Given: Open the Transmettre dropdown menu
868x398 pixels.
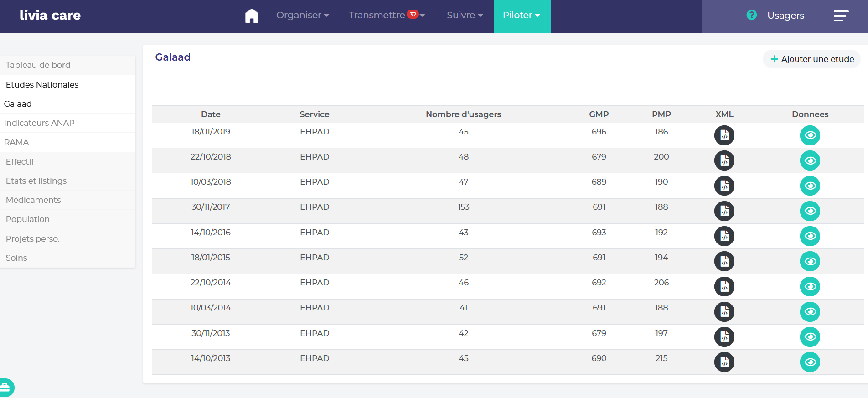Looking at the screenshot, I should (386, 16).
